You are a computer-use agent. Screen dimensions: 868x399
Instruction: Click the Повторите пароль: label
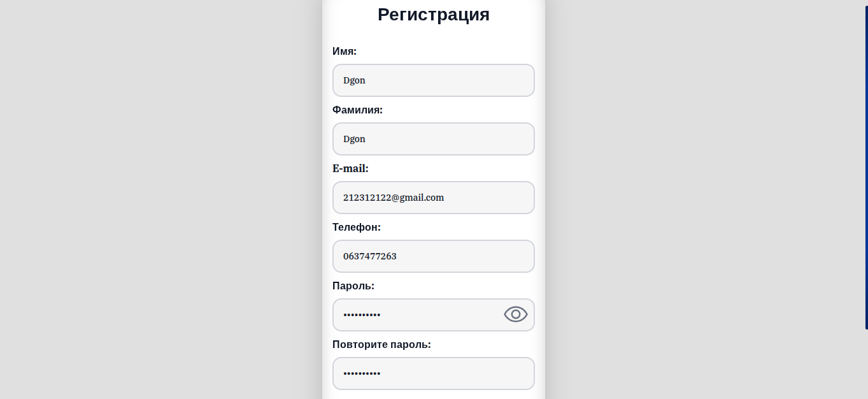coord(381,344)
